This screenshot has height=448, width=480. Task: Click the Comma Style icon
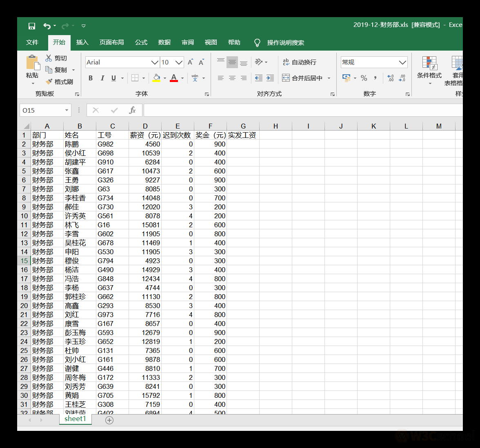[x=376, y=78]
